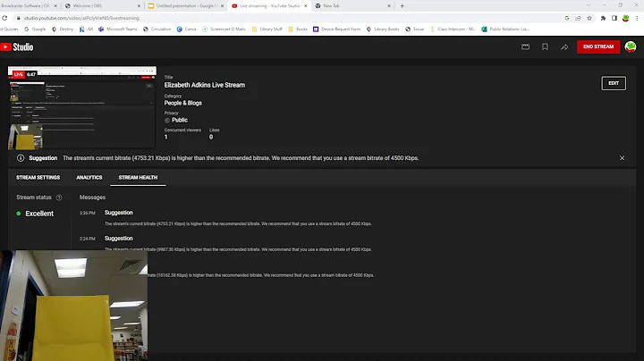Image resolution: width=644 pixels, height=361 pixels.
Task: Click the Likes count
Action: point(211,137)
